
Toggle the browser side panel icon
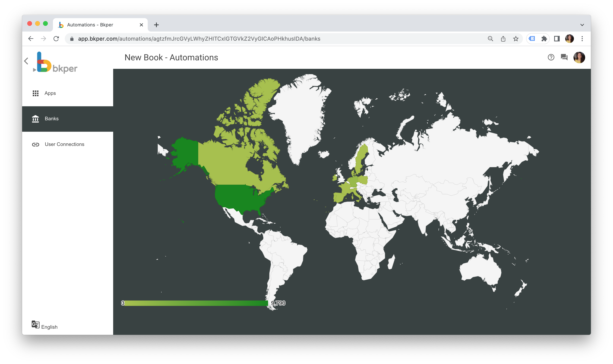[557, 38]
